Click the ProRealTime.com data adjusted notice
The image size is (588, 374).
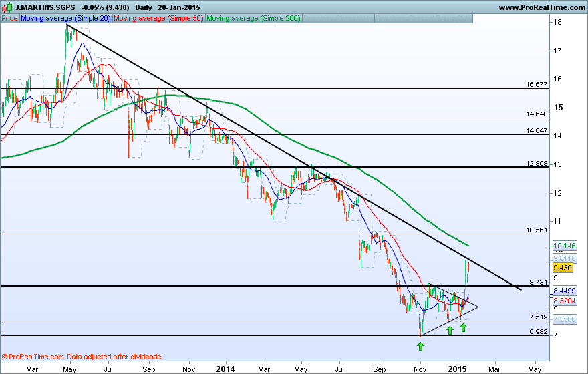click(x=82, y=357)
